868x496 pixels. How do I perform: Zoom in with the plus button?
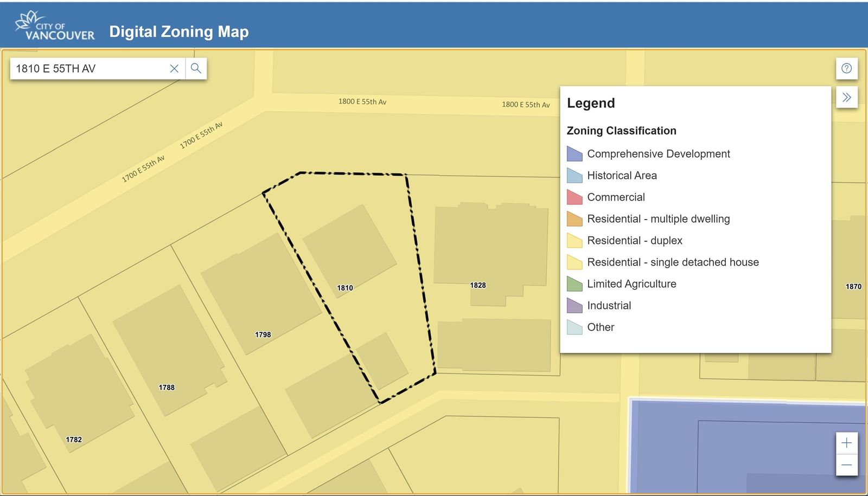(846, 443)
